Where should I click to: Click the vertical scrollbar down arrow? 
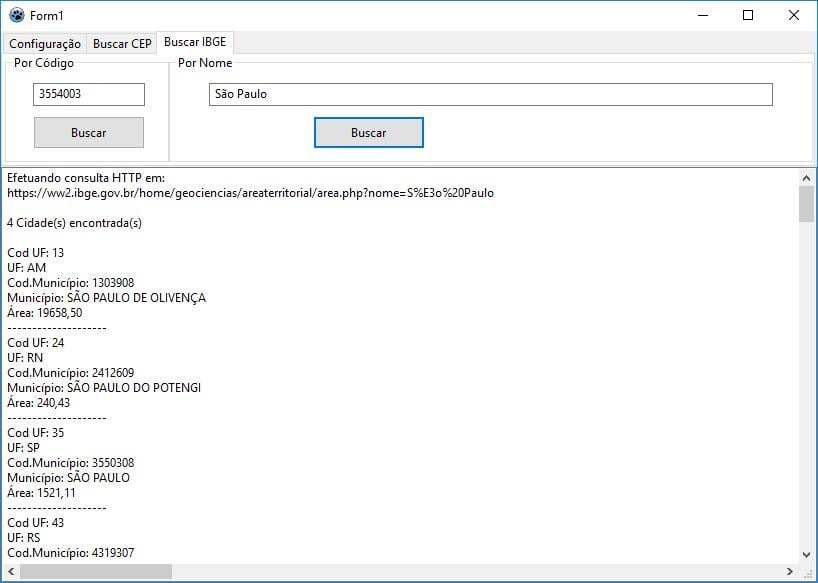[807, 555]
